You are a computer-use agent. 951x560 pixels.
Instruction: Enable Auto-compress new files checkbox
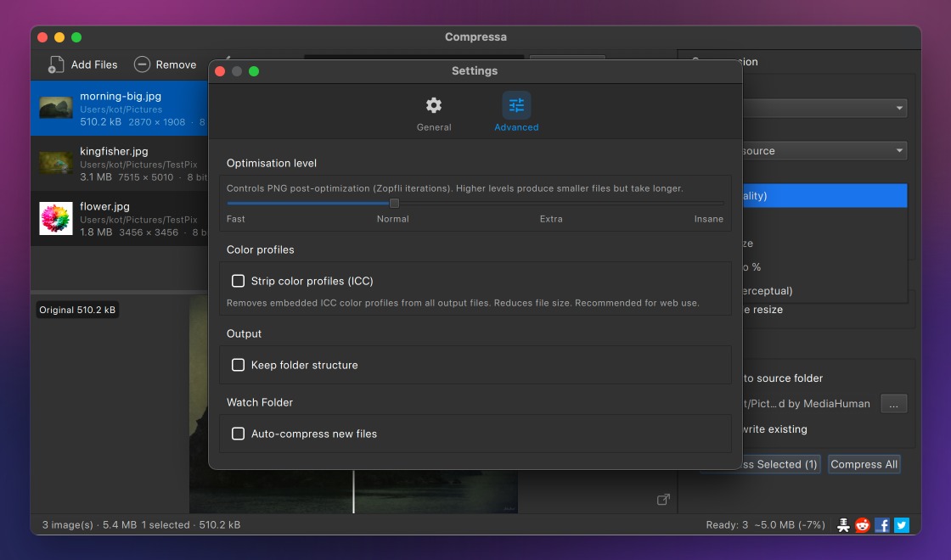point(238,434)
